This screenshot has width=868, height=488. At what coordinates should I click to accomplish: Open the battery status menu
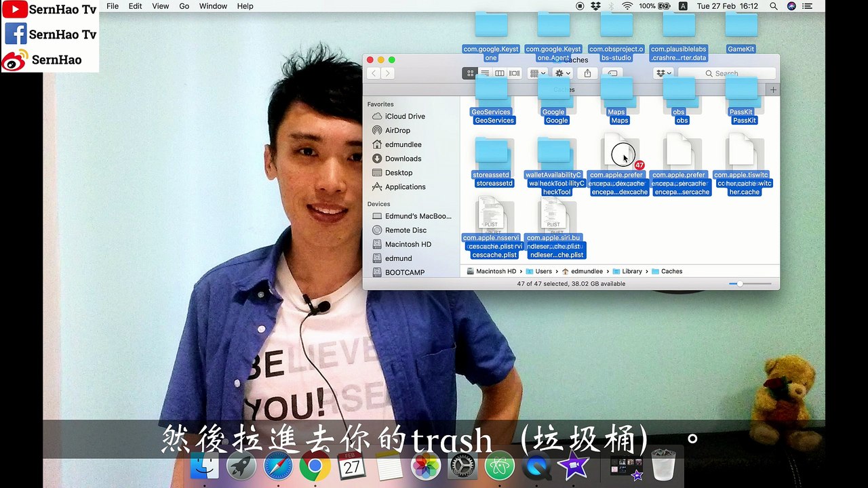pyautogui.click(x=654, y=6)
